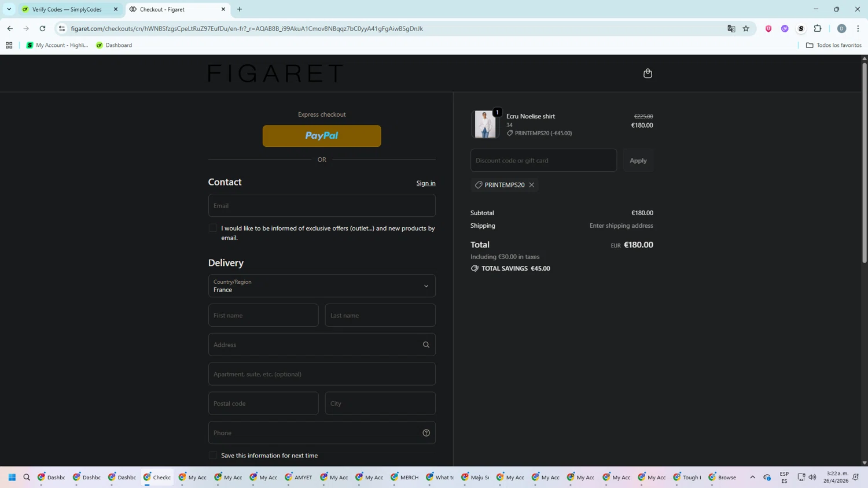The width and height of the screenshot is (868, 488).
Task: Open the Browse taskbar window
Action: pos(722,478)
